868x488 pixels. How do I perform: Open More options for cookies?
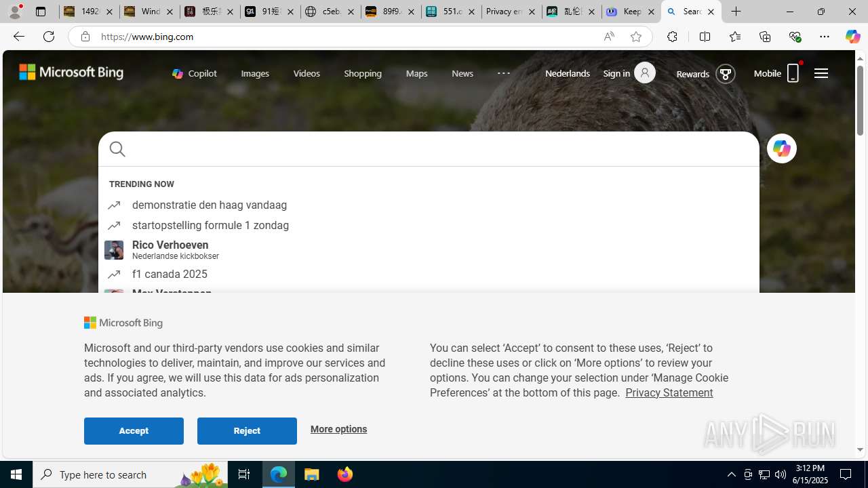pyautogui.click(x=338, y=429)
